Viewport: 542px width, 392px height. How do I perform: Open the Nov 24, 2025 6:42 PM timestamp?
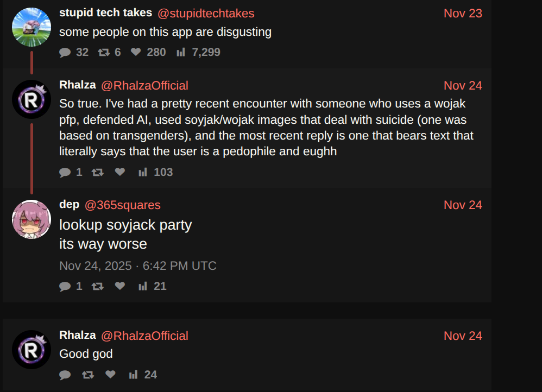(138, 266)
